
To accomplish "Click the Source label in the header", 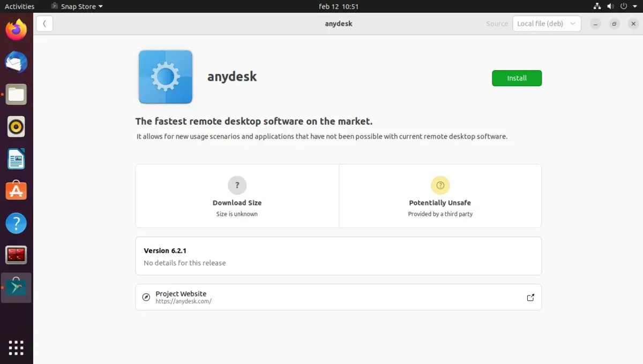I will point(497,24).
